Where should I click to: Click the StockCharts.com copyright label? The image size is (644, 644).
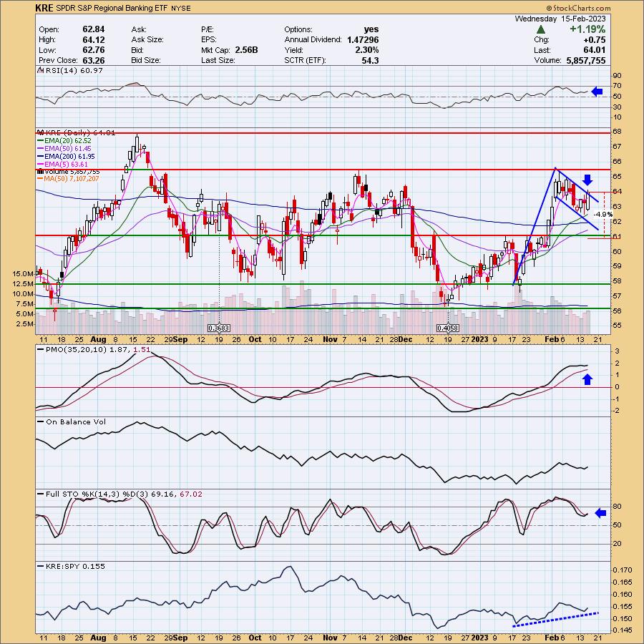click(x=578, y=8)
